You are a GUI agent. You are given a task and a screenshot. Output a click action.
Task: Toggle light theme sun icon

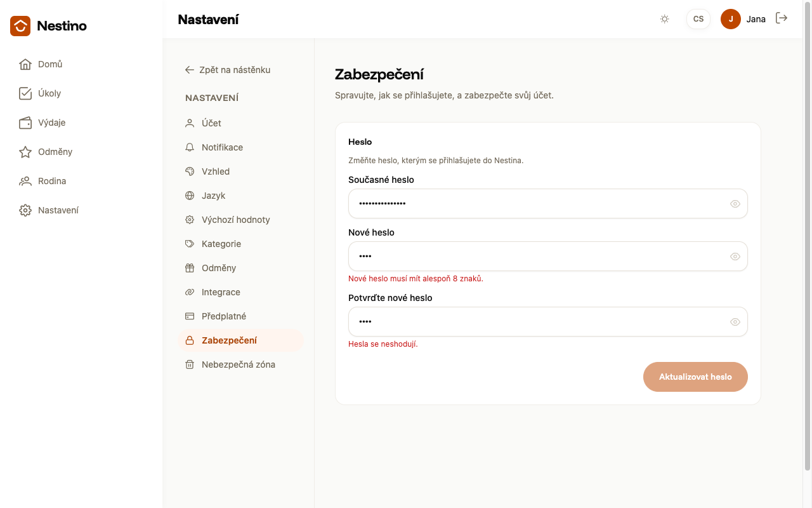665,19
